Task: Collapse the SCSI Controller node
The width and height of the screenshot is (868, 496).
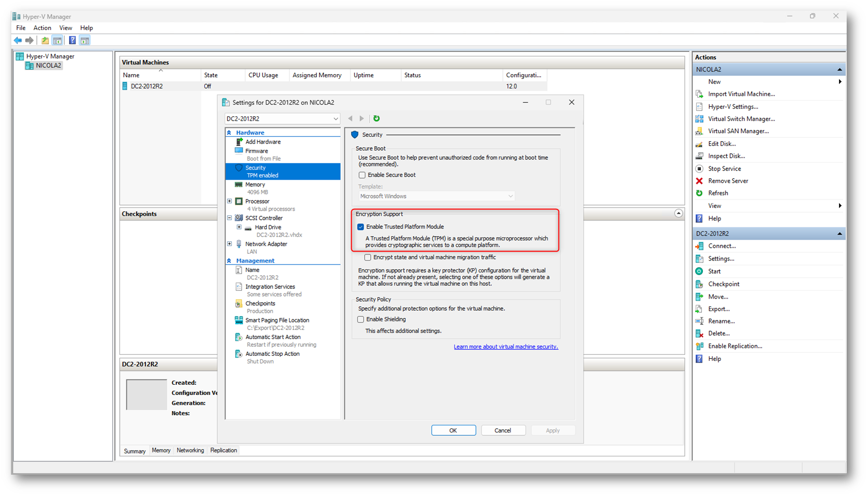Action: click(x=230, y=218)
